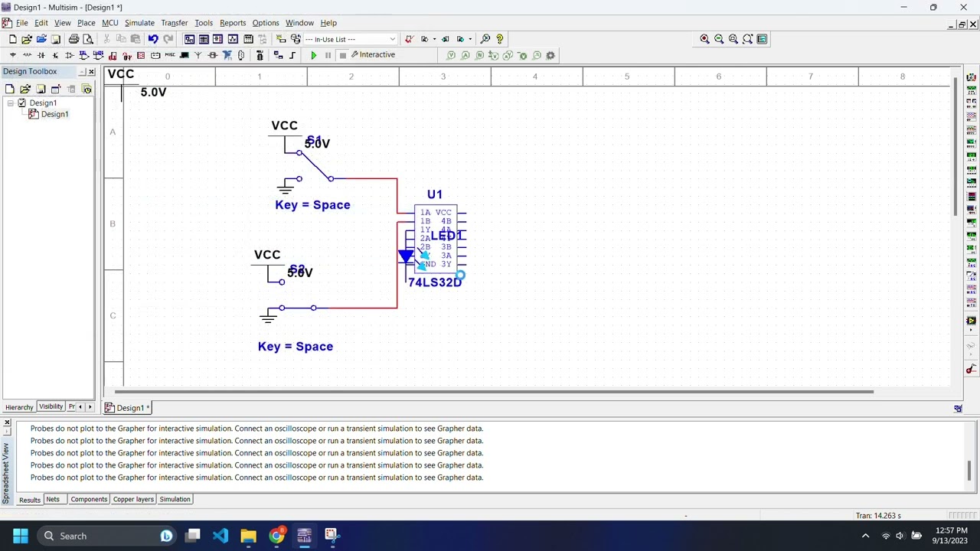Open the File menu
Viewport: 980px width, 551px height.
(22, 23)
